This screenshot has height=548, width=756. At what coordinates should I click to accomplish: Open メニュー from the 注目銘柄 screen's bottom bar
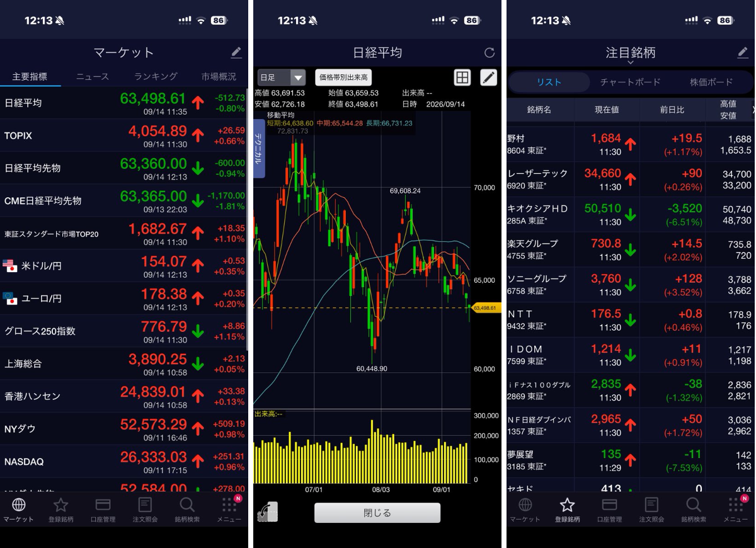tap(736, 510)
